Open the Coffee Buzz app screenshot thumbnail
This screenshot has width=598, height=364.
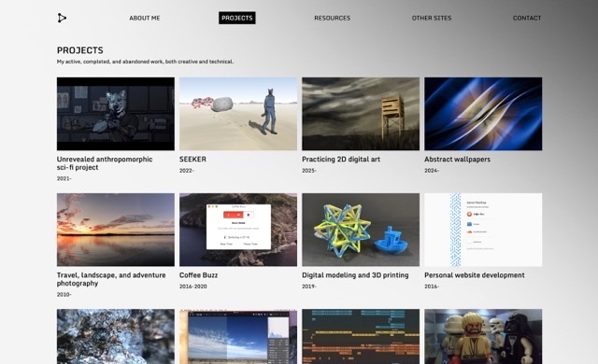pos(238,230)
